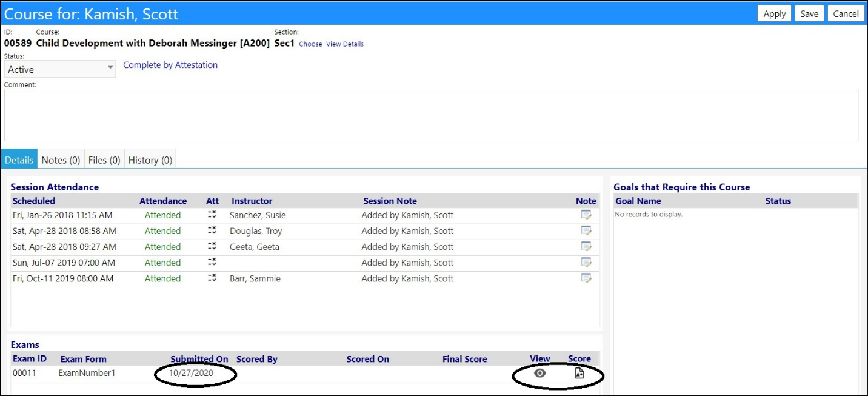This screenshot has width=868, height=396.
Task: Click exam form ExamNumber1
Action: (87, 373)
